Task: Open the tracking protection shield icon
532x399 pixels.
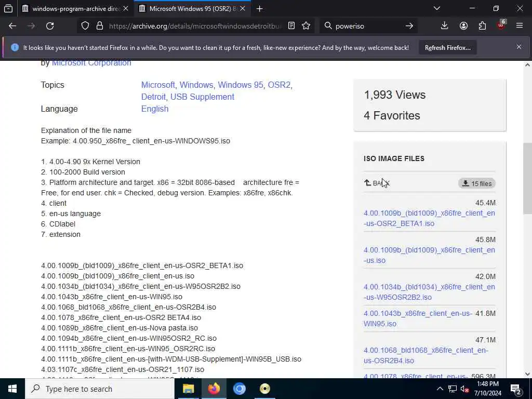Action: [85, 26]
